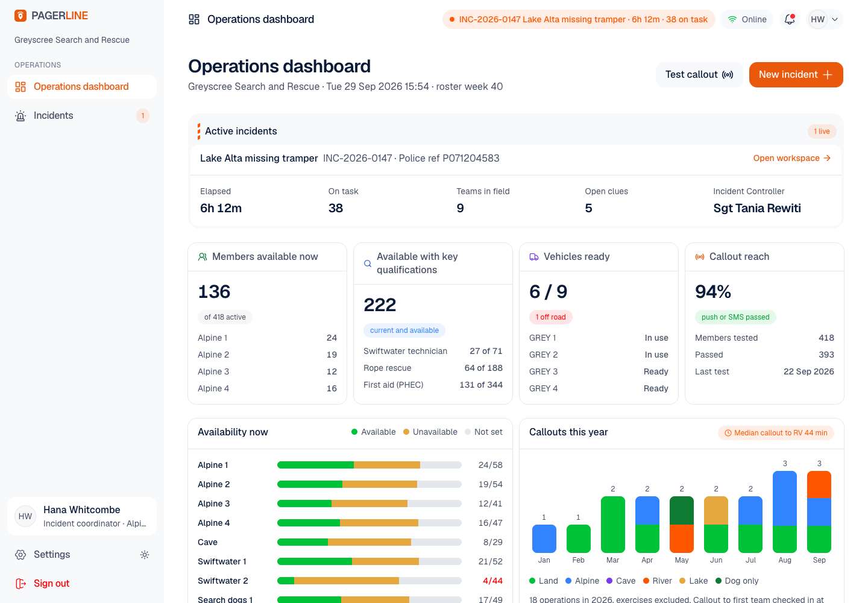The width and height of the screenshot is (868, 603).
Task: Toggle the Dog only legend series
Action: click(x=737, y=581)
